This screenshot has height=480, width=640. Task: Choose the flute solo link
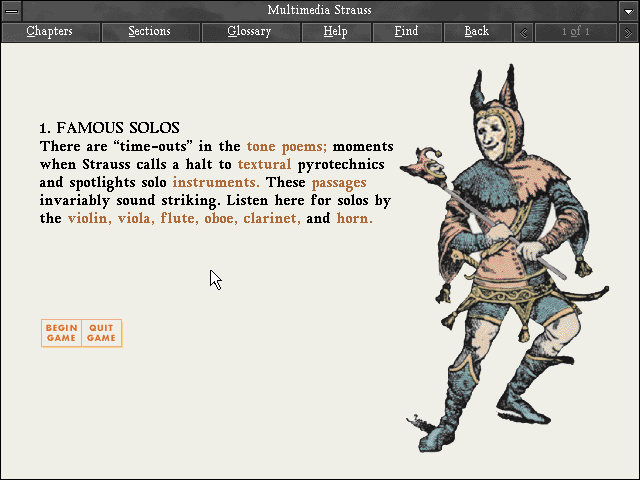click(177, 218)
